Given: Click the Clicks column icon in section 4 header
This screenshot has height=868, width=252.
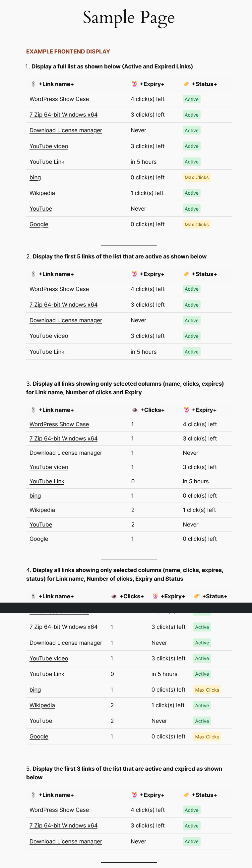Looking at the screenshot, I should click(114, 596).
